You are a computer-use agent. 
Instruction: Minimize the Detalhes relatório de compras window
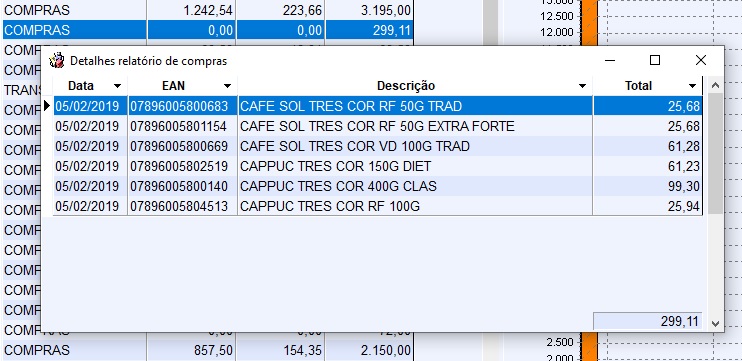coord(610,60)
